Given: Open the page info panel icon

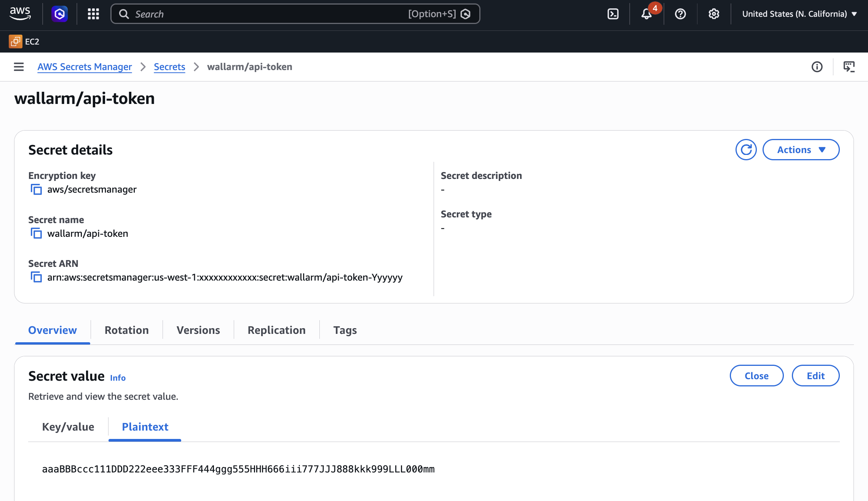Looking at the screenshot, I should [x=817, y=67].
